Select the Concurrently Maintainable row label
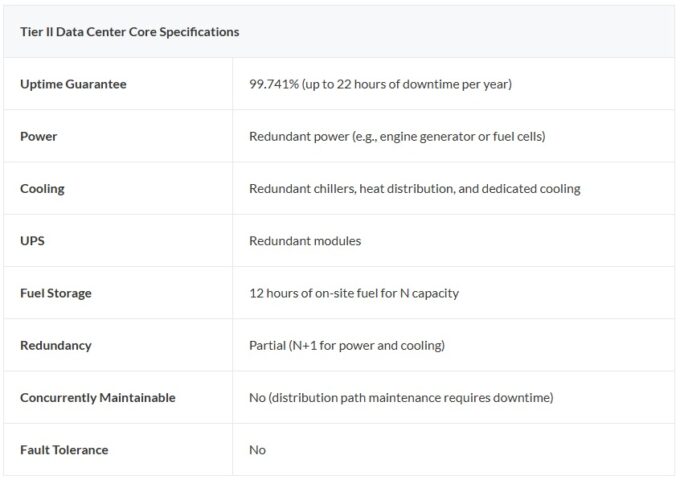The width and height of the screenshot is (680, 480). pos(98,397)
